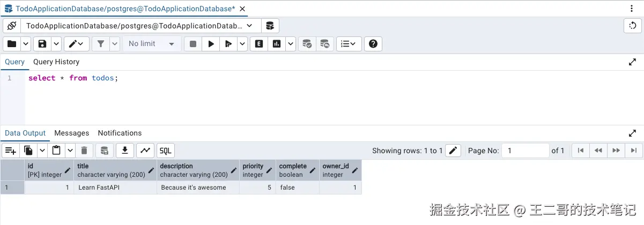Expand the Execute options dropdown arrow
Screen dimensions: 644x225
tap(242, 44)
